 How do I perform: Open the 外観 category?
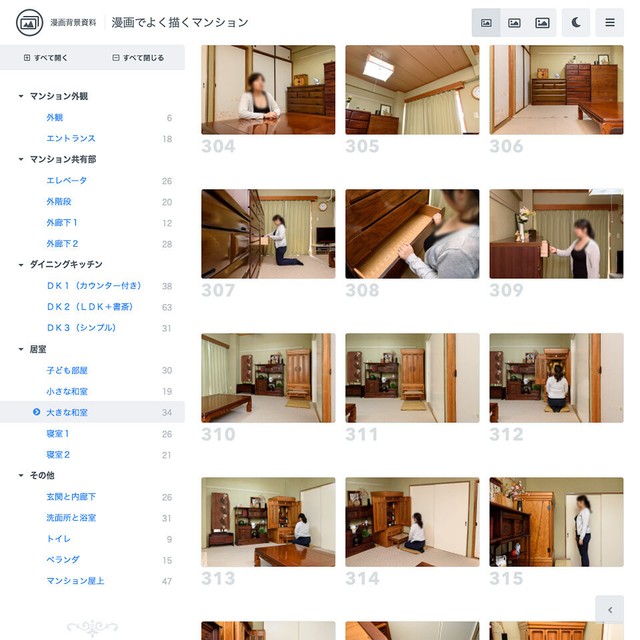click(54, 118)
